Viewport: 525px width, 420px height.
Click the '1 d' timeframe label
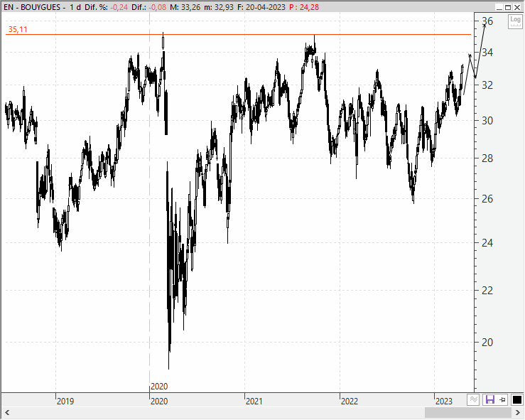click(75, 7)
